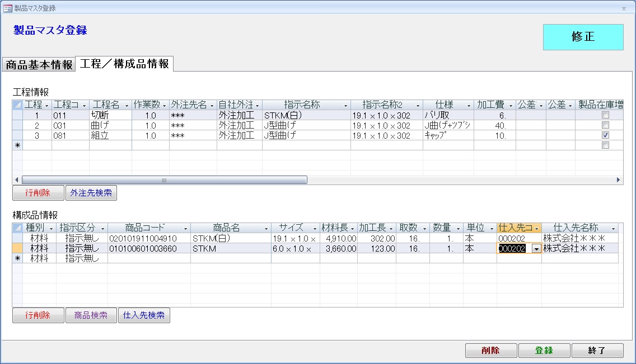Enable 製品在庫増 checkbox for 曲げ row
The height and width of the screenshot is (364, 636).
605,125
